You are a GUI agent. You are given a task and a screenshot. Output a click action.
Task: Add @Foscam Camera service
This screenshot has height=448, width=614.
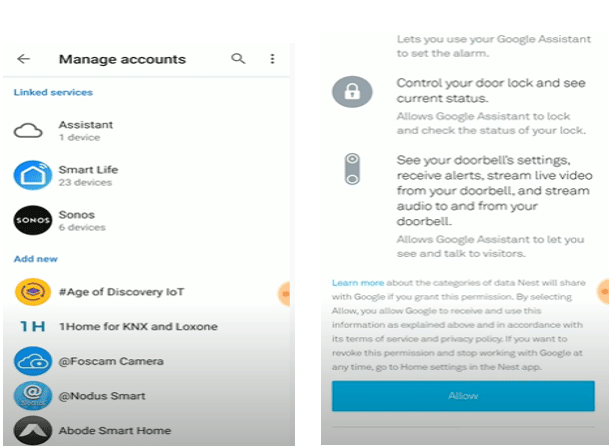(146, 361)
